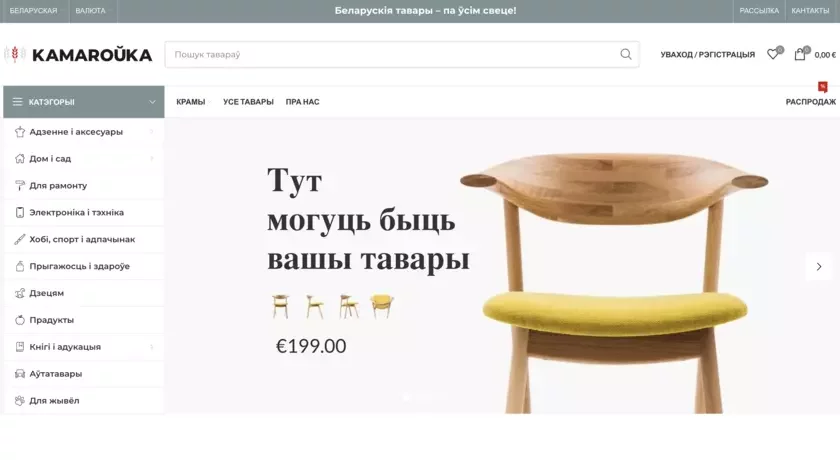This screenshot has height=460, width=840.
Task: Open the shopping bag cart icon
Action: tap(800, 54)
